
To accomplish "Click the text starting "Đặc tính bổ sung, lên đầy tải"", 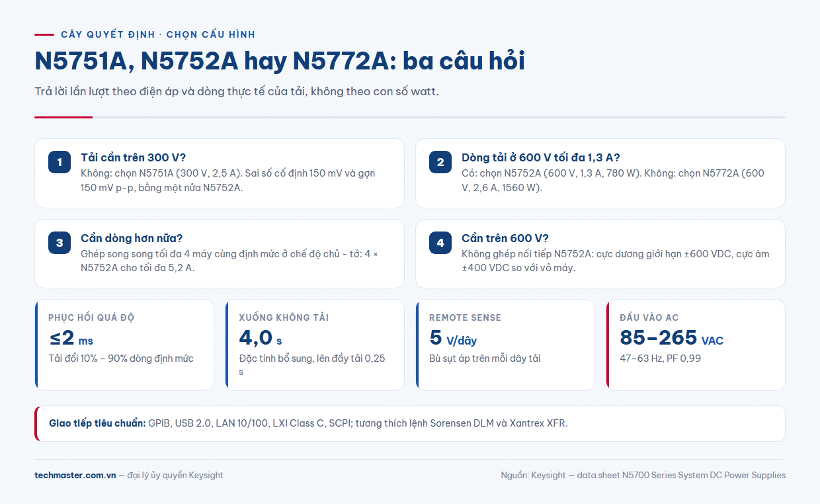I will 312,365.
